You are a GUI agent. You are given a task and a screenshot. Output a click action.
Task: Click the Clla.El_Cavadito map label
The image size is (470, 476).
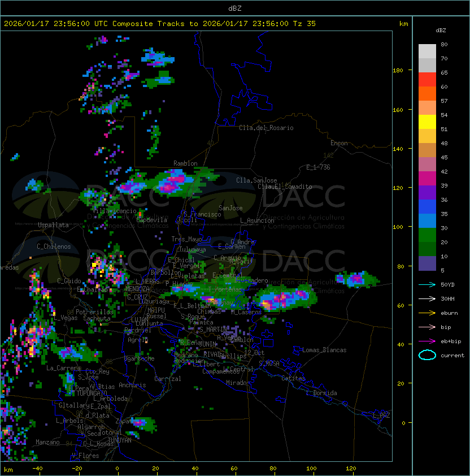point(285,187)
